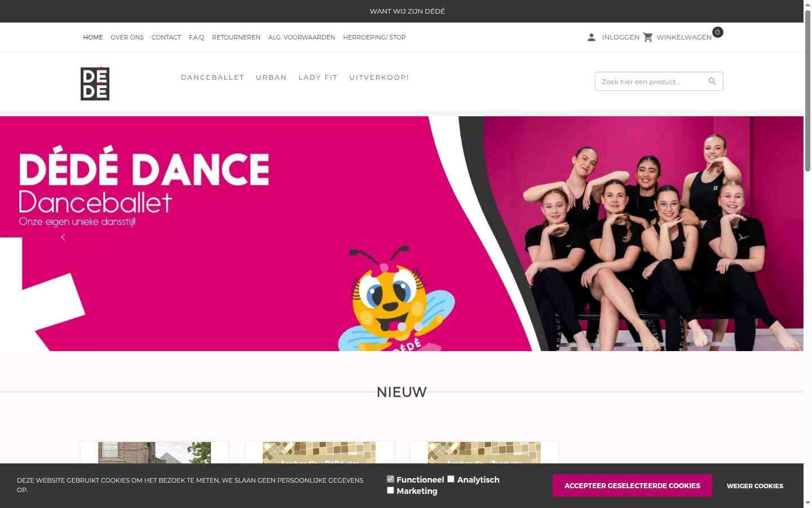Open the Retourneren page
This screenshot has width=812, height=508.
pos(236,37)
